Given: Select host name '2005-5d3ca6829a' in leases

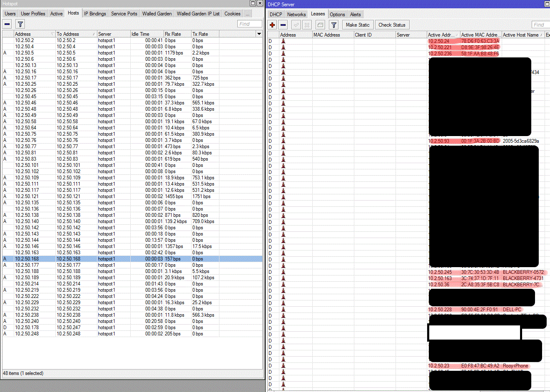Looking at the screenshot, I should tap(521, 141).
